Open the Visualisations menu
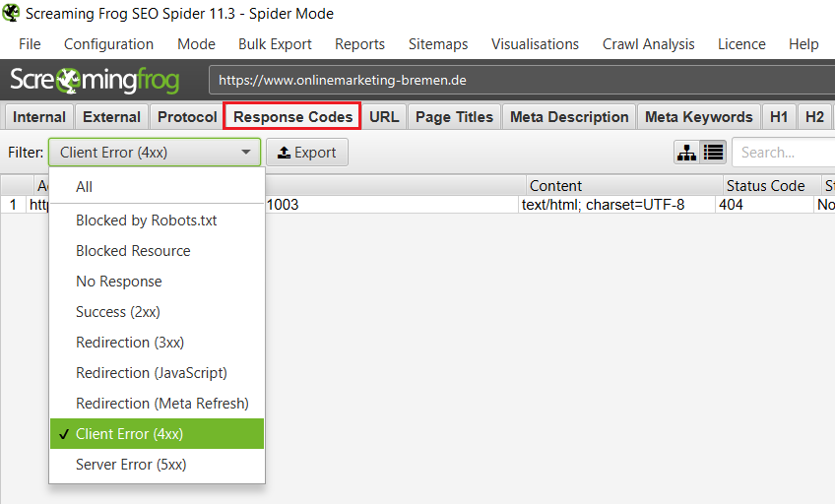Image resolution: width=835 pixels, height=504 pixels. coord(535,44)
